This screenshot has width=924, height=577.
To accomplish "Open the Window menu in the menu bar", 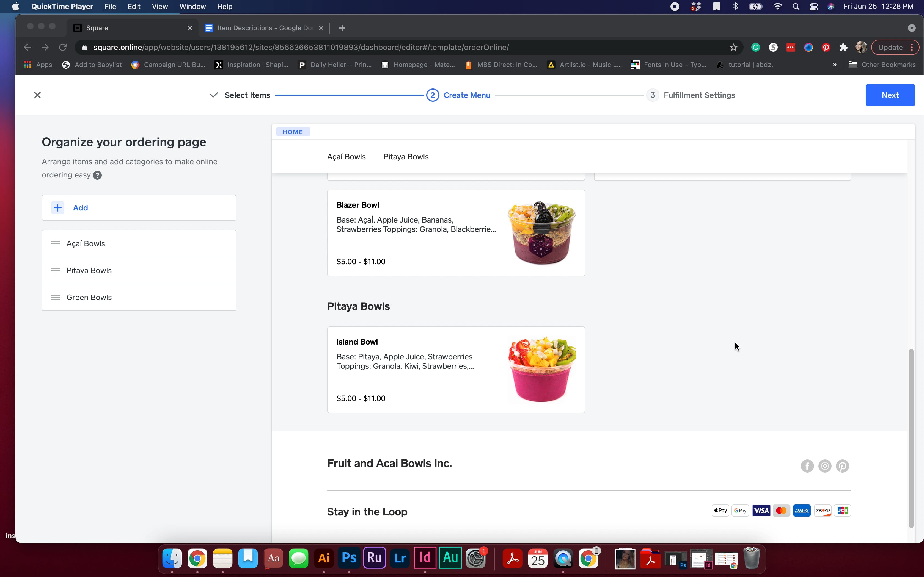I will tap(192, 7).
